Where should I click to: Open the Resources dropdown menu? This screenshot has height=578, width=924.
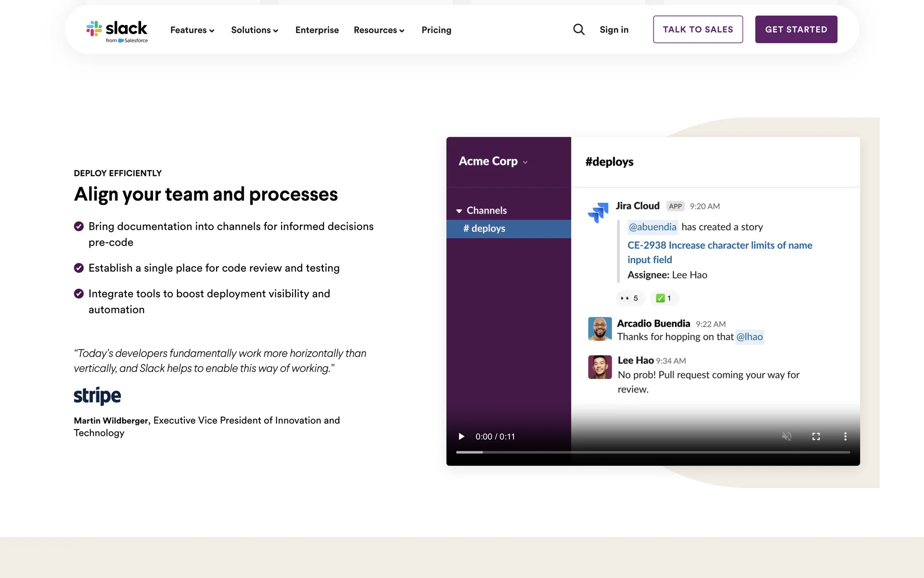pyautogui.click(x=379, y=30)
